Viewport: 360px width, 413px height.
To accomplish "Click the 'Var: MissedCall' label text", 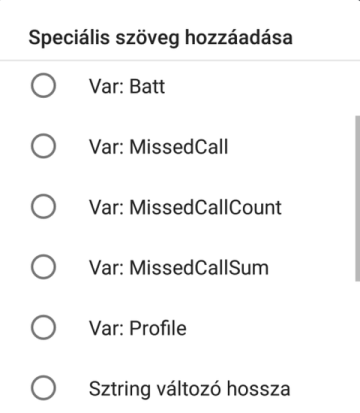I will pyautogui.click(x=158, y=147).
